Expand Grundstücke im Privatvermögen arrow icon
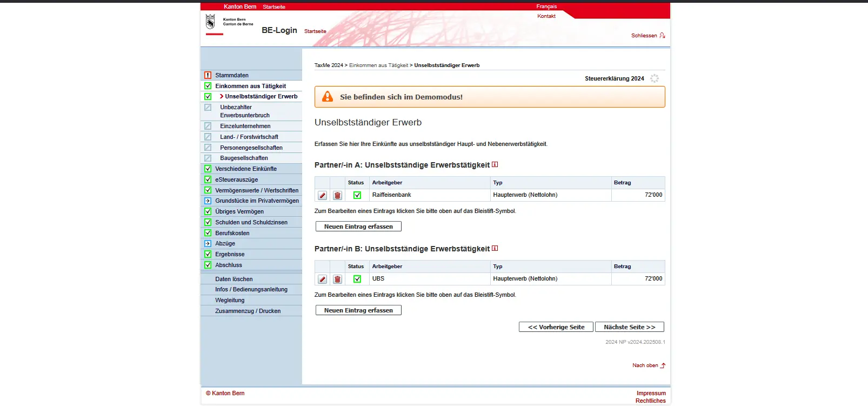This screenshot has width=868, height=406. pos(208,201)
